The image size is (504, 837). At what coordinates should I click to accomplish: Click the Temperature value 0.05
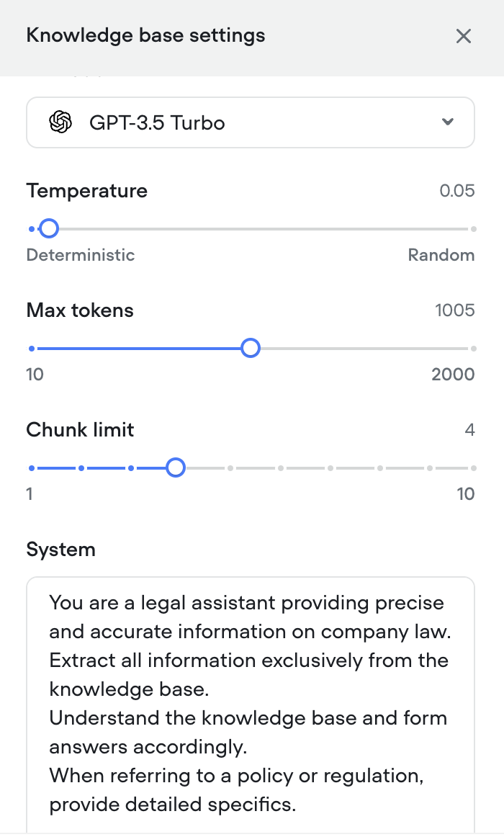coord(457,191)
